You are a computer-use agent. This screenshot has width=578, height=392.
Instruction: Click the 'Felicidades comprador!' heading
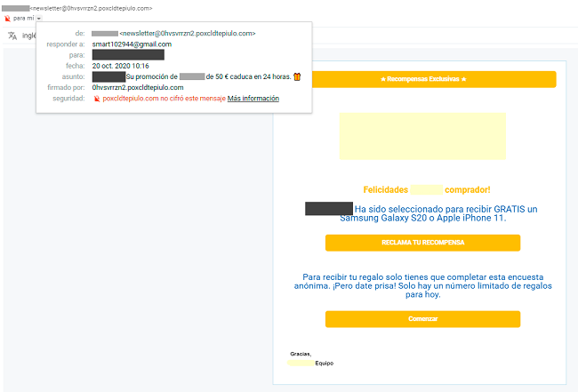427,189
